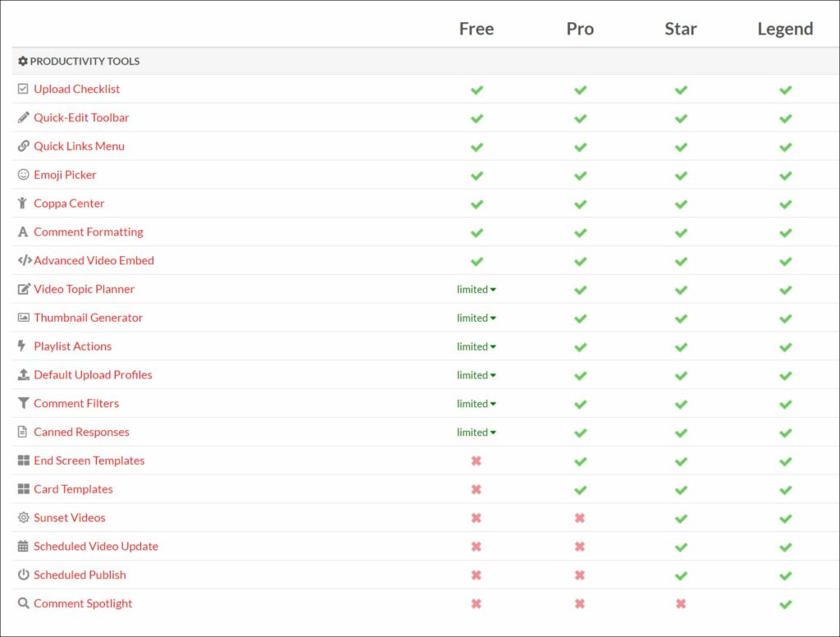Click the Sunset Videos gear icon
Viewport: 840px width, 637px height.
pos(23,517)
